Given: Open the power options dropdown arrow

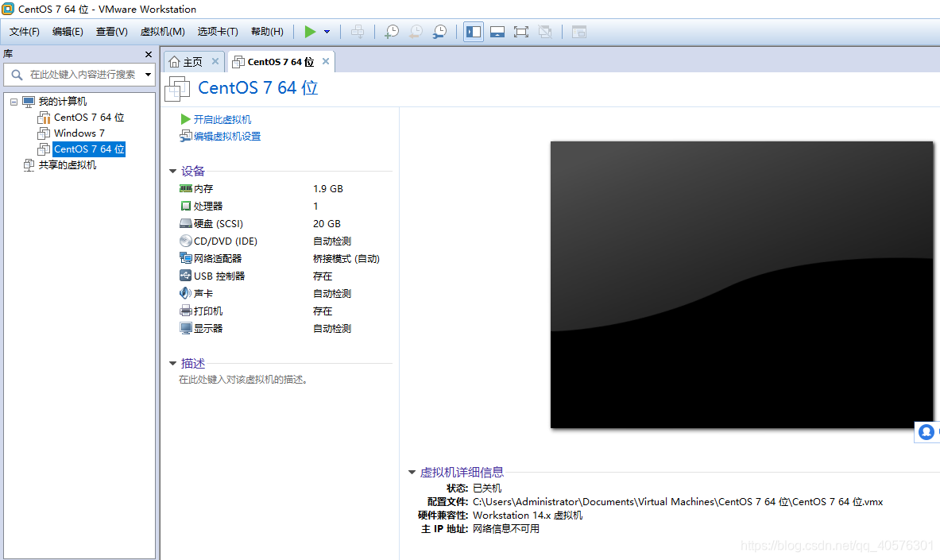Looking at the screenshot, I should pos(327,32).
